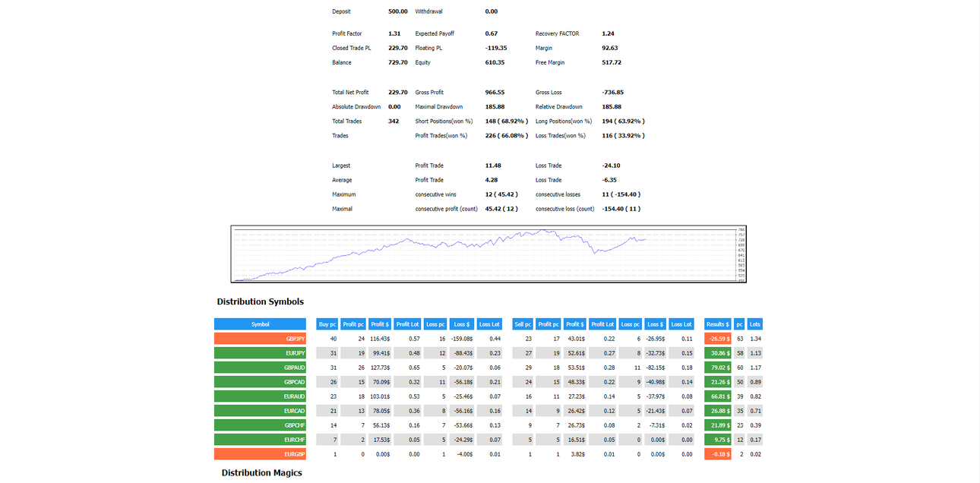Click largest profit trade value 11.48
This screenshot has width=980, height=483.
(493, 165)
